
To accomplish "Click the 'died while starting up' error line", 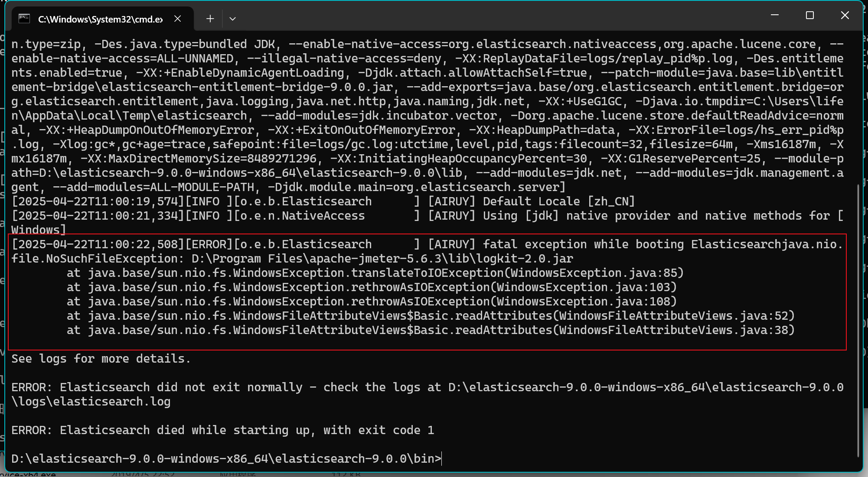I will (222, 430).
